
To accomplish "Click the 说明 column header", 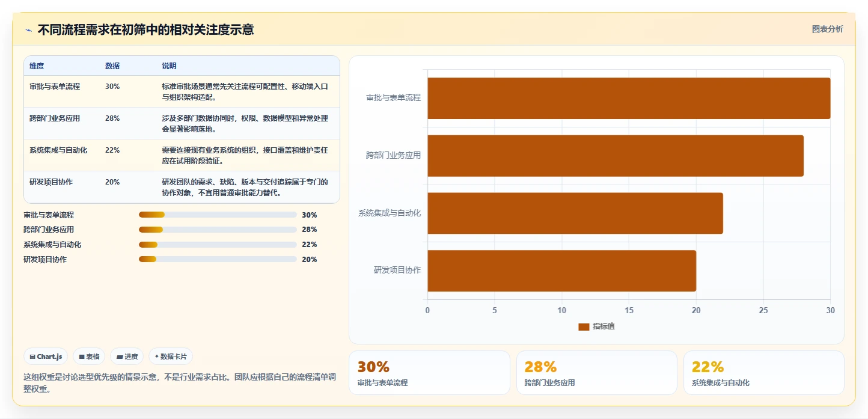I will [169, 66].
